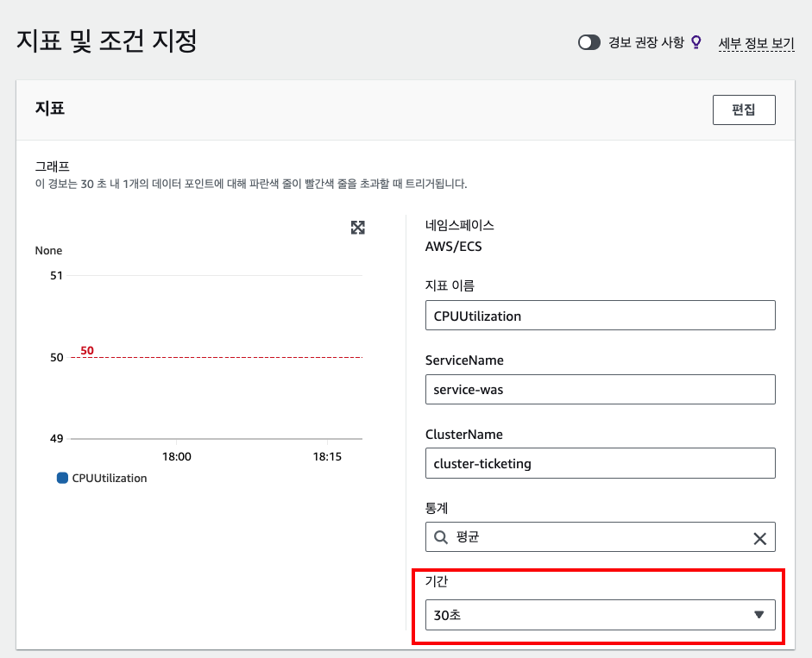Click the None label above the chart

coord(48,251)
